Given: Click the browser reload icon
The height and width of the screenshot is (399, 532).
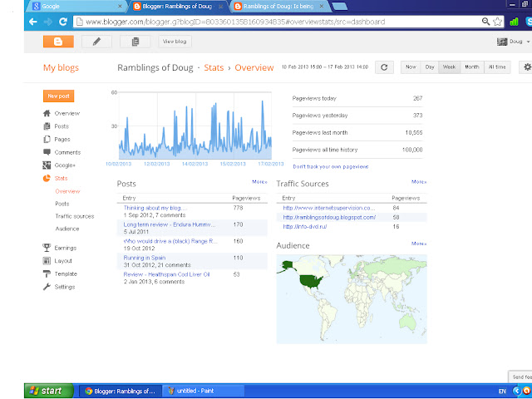Looking at the screenshot, I should point(63,22).
